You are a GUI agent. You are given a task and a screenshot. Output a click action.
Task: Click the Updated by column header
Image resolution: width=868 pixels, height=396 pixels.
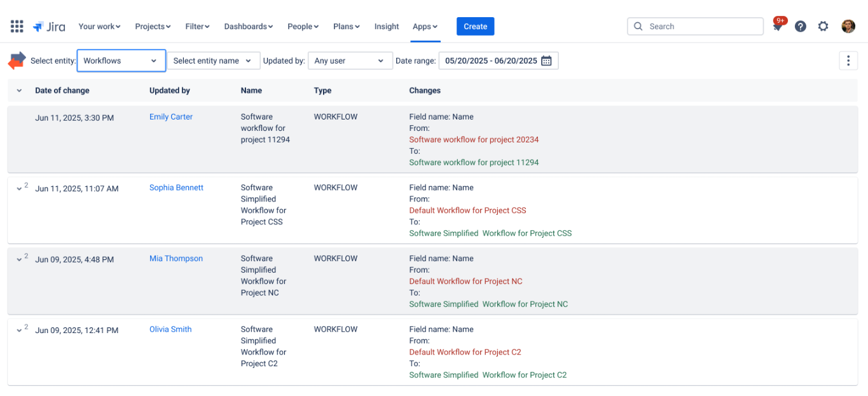(170, 90)
